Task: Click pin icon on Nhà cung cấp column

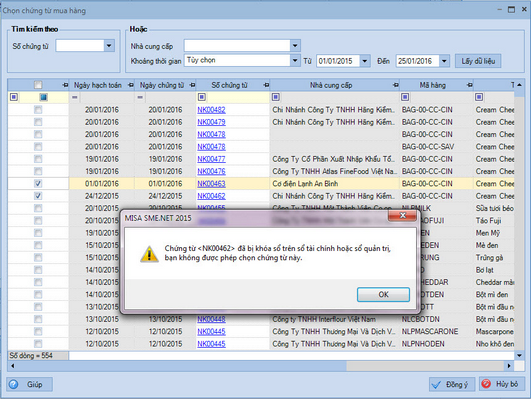Action: click(x=396, y=85)
